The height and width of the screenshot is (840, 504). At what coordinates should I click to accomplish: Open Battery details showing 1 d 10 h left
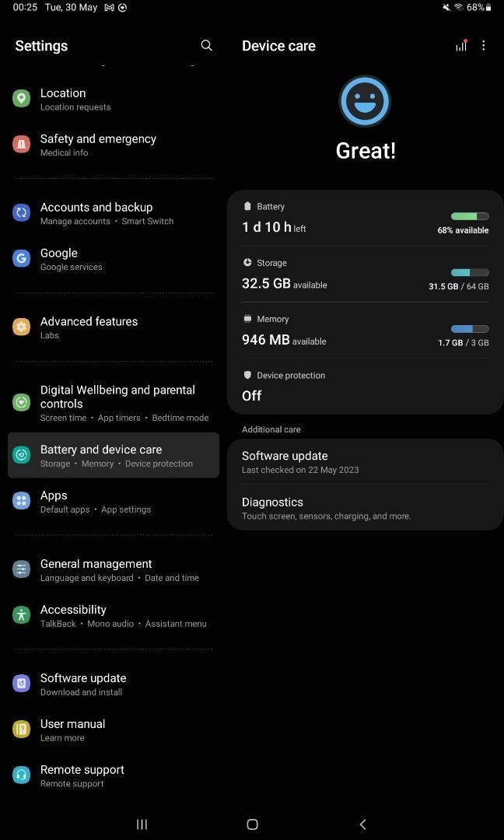click(366, 218)
